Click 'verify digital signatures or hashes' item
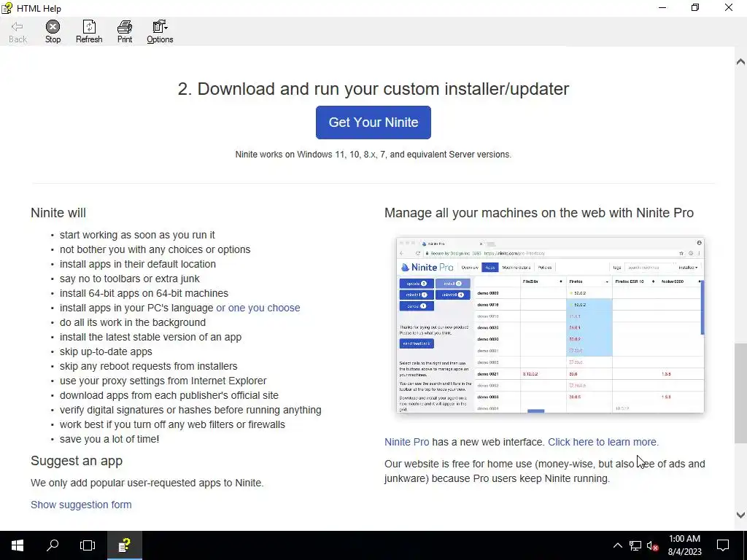The height and width of the screenshot is (560, 747). [x=190, y=410]
